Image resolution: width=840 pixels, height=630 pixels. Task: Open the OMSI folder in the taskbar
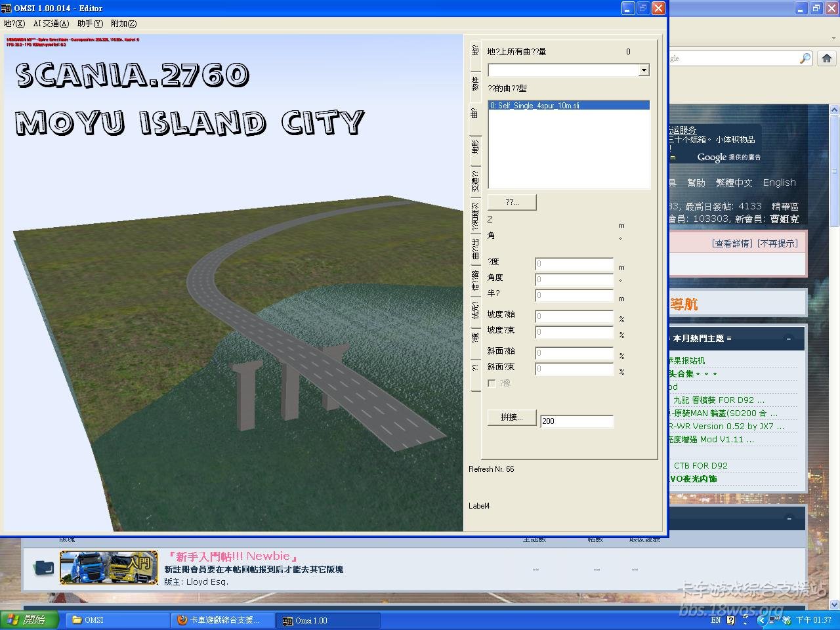click(116, 620)
